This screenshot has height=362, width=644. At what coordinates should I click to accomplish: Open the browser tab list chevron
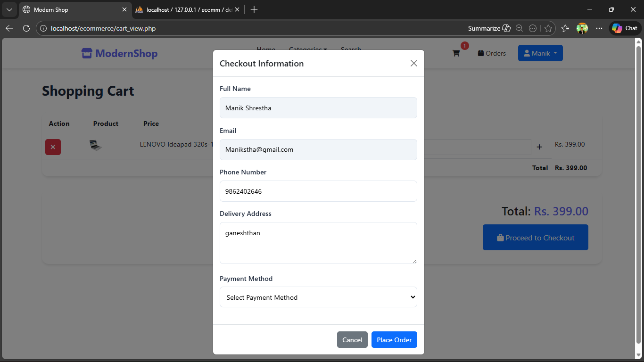coord(9,9)
